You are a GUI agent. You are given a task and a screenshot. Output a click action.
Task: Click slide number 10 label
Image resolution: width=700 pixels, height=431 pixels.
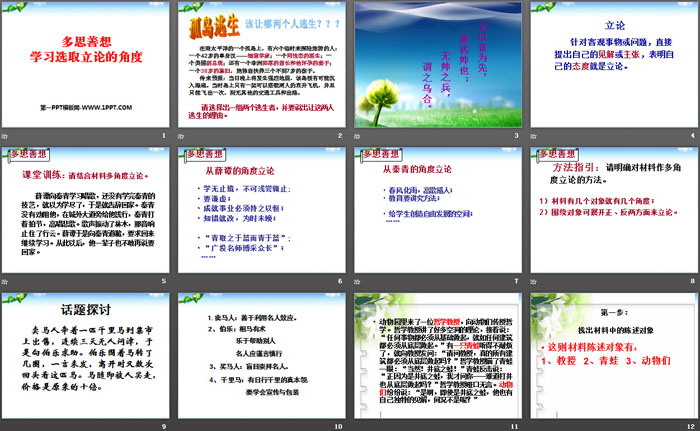tap(338, 427)
